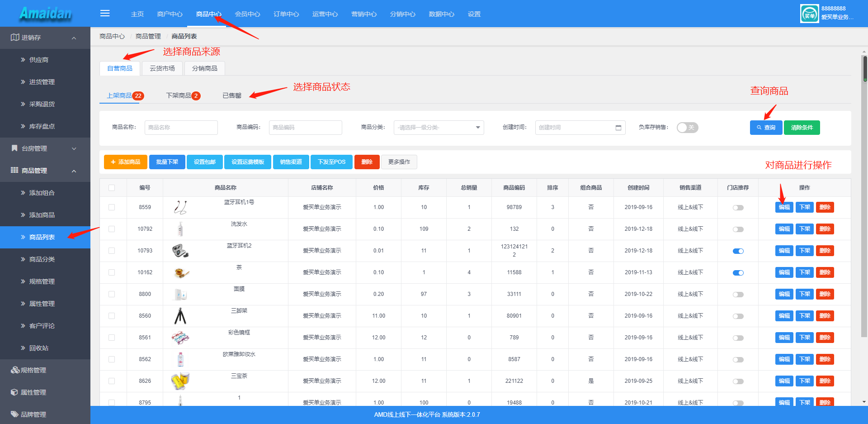
Task: Check the select-all checkbox in table header
Action: [112, 188]
